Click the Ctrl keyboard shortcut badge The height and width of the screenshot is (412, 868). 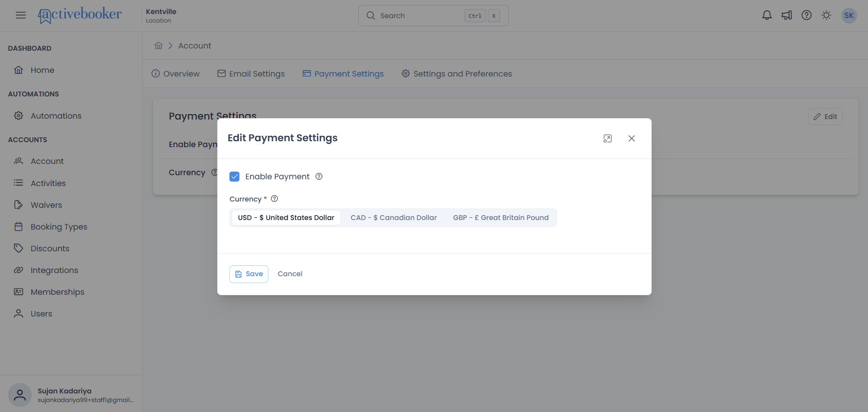pyautogui.click(x=475, y=16)
